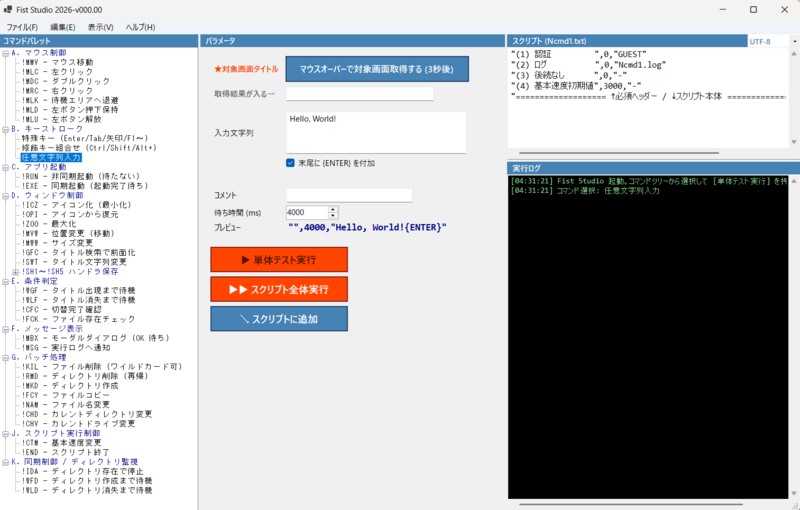Click the スクリプトに追加 button

279,319
